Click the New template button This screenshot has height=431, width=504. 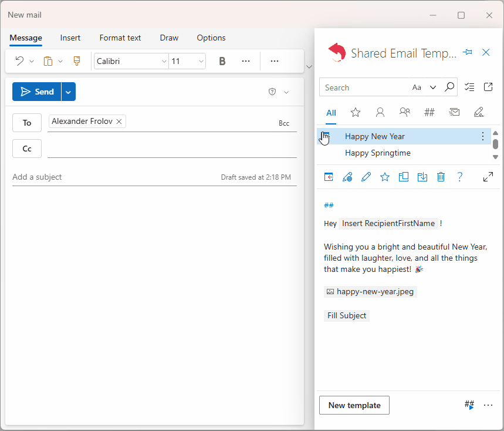click(x=354, y=405)
